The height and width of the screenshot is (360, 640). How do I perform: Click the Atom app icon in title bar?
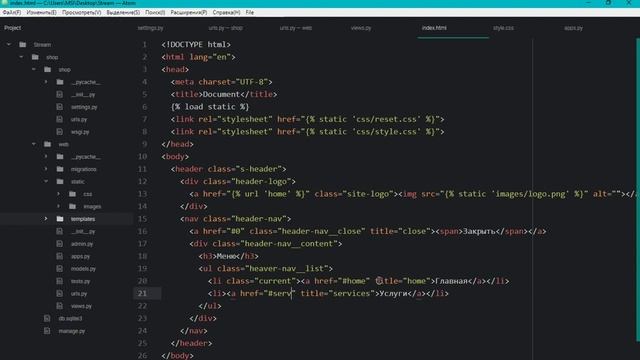tap(4, 3)
